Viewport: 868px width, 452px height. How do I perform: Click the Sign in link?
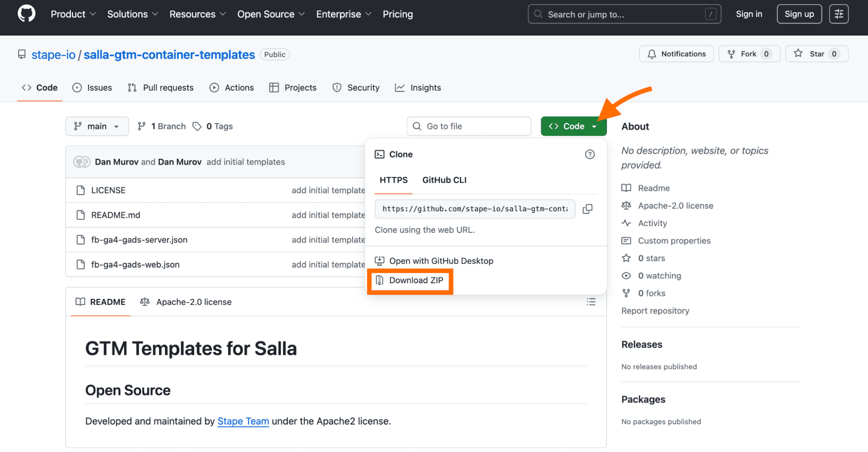pos(749,14)
